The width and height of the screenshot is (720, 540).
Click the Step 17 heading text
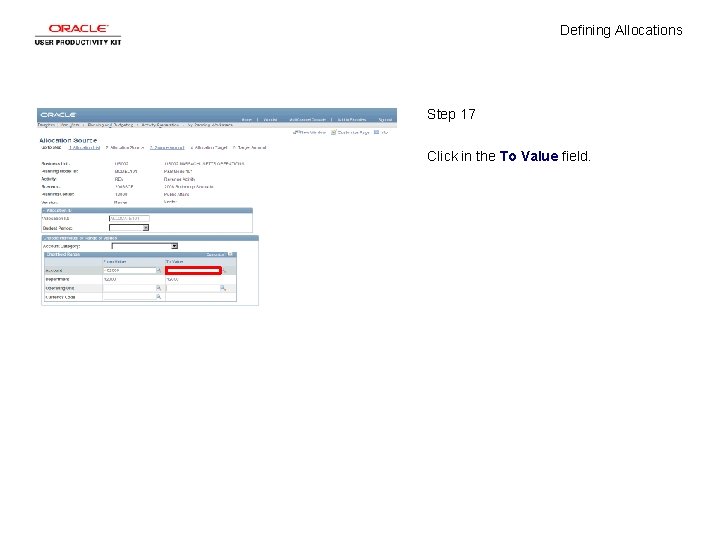451,114
